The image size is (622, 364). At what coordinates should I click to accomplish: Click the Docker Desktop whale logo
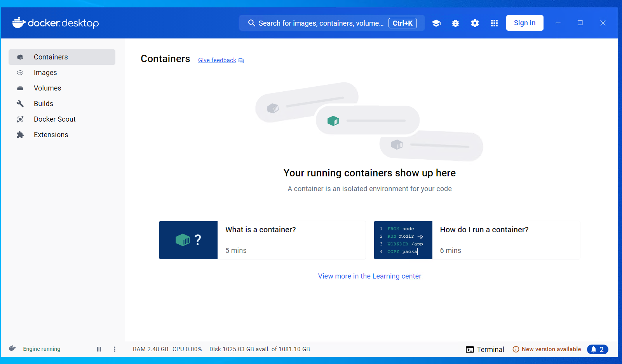[56, 23]
